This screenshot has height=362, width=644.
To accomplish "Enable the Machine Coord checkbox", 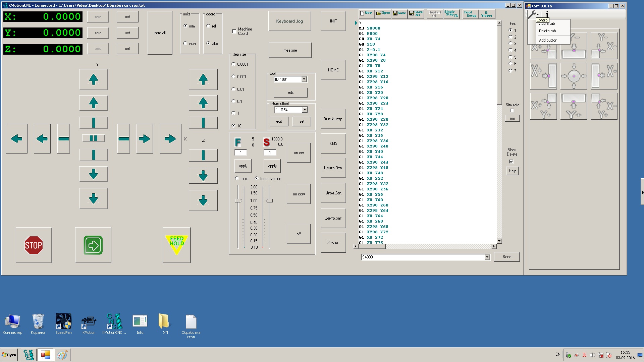I will (234, 31).
